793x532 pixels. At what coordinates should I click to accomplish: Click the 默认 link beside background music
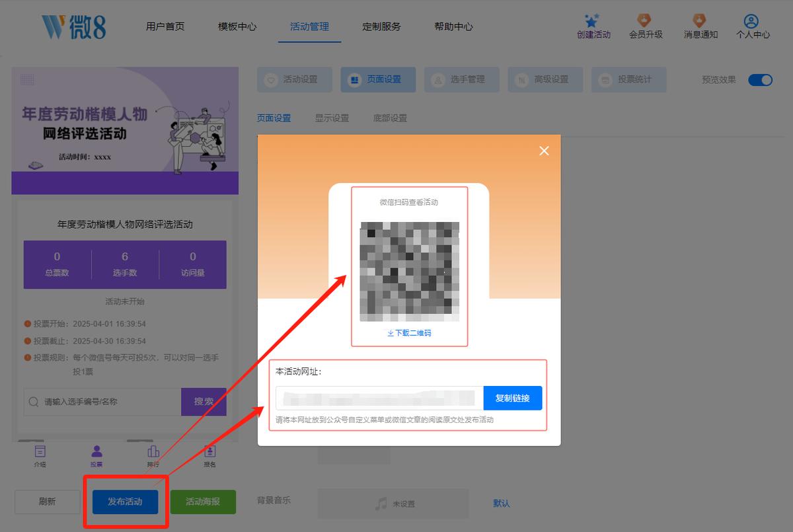pos(502,504)
